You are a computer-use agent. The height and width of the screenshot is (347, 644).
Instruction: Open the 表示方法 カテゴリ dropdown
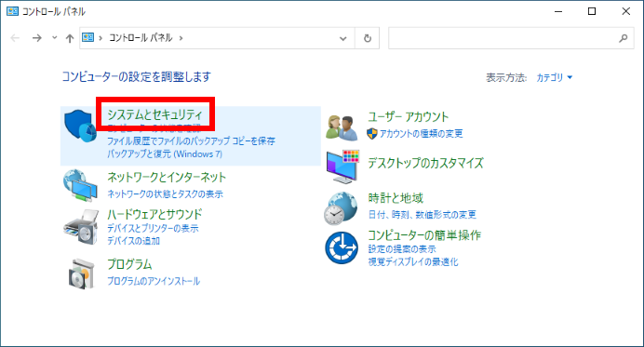(x=554, y=77)
